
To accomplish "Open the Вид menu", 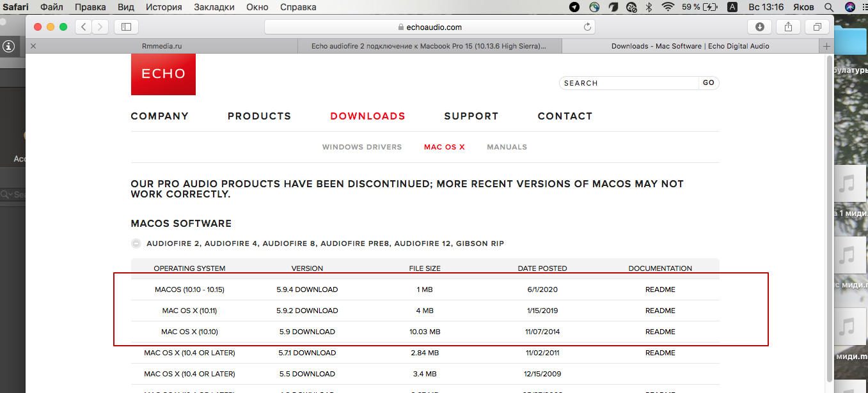I will click(x=126, y=7).
